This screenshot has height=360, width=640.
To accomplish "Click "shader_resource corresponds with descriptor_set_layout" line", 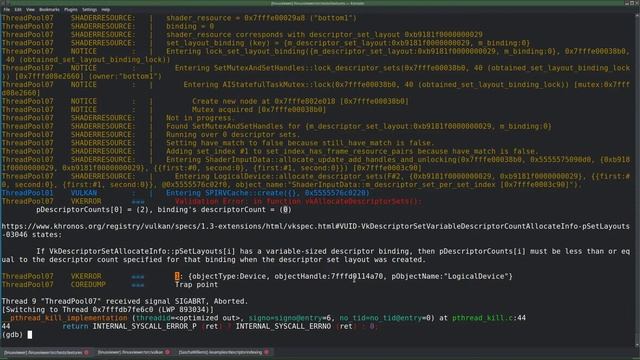I will pyautogui.click(x=324, y=35).
